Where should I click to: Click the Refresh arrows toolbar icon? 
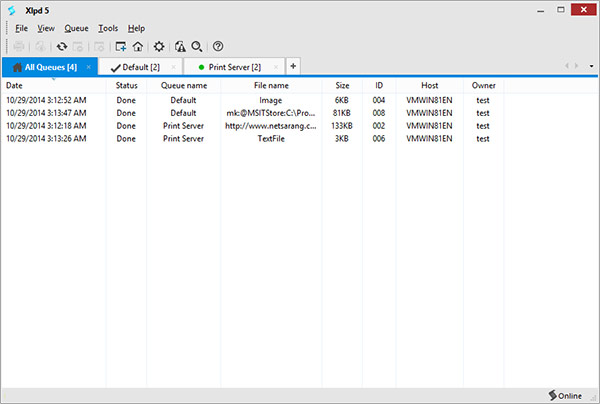point(62,47)
